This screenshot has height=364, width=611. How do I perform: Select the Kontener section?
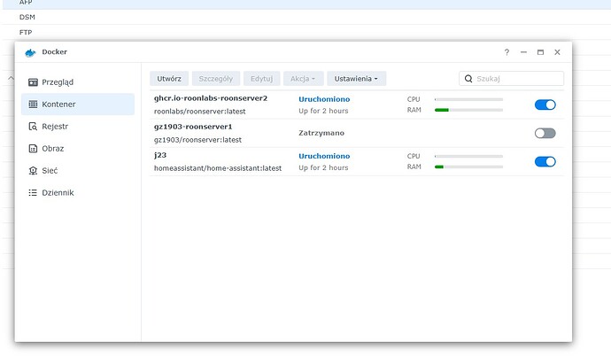[78, 104]
